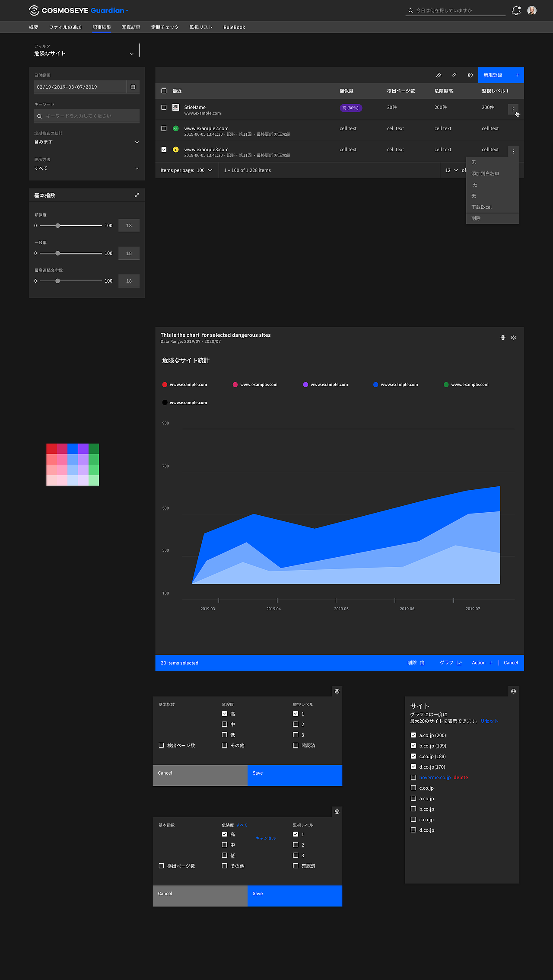Click the 類似度 slider handle
The width and height of the screenshot is (553, 980).
(58, 226)
